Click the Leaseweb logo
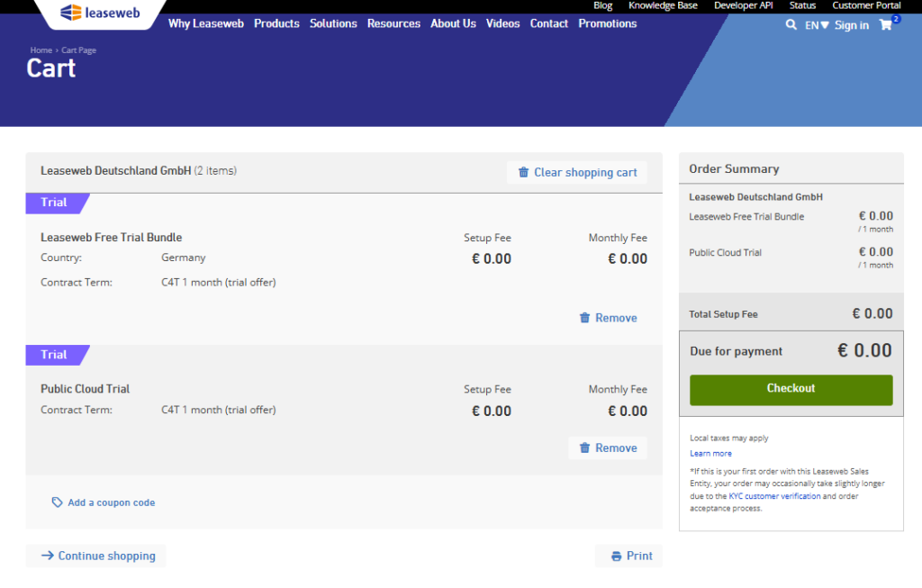 click(x=100, y=13)
